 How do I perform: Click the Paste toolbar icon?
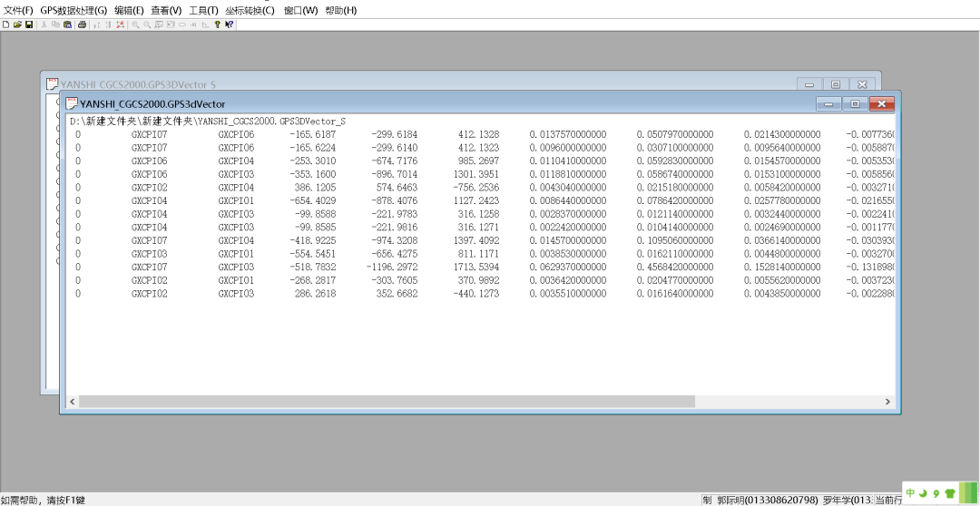[x=67, y=24]
